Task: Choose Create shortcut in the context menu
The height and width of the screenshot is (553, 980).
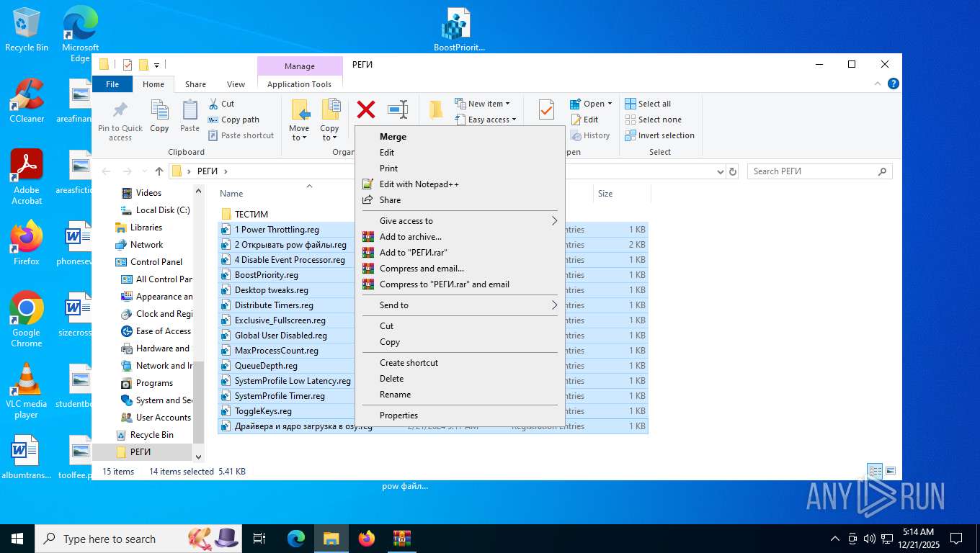Action: (459, 363)
